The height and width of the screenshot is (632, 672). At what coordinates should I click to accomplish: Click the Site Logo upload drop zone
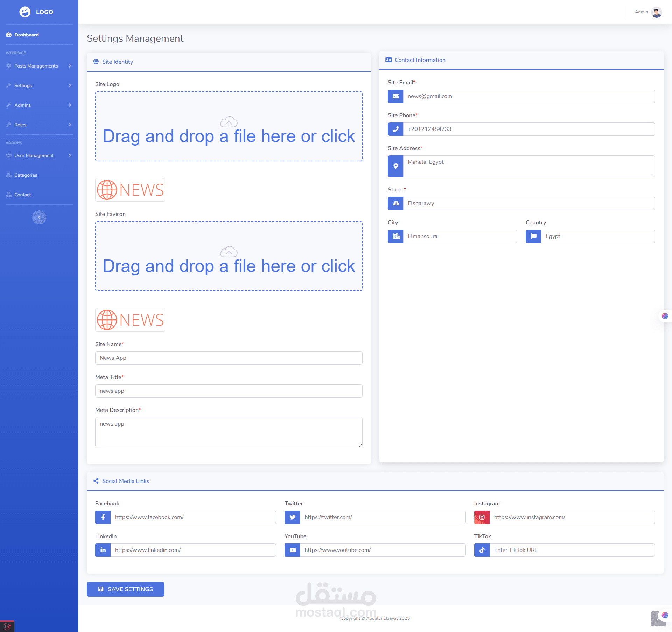click(229, 126)
